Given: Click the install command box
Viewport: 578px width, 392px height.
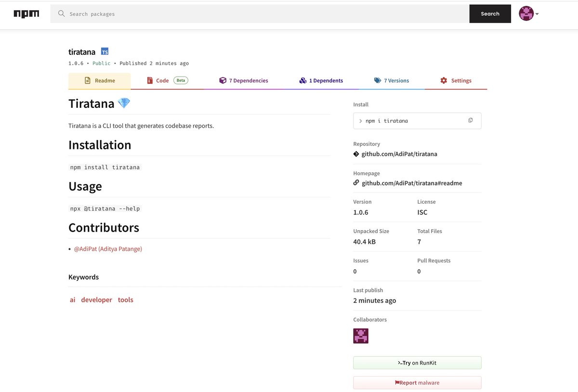Looking at the screenshot, I should tap(417, 121).
